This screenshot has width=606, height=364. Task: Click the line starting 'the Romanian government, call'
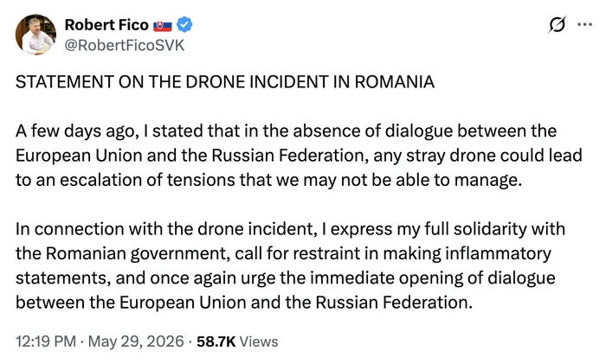click(x=283, y=253)
